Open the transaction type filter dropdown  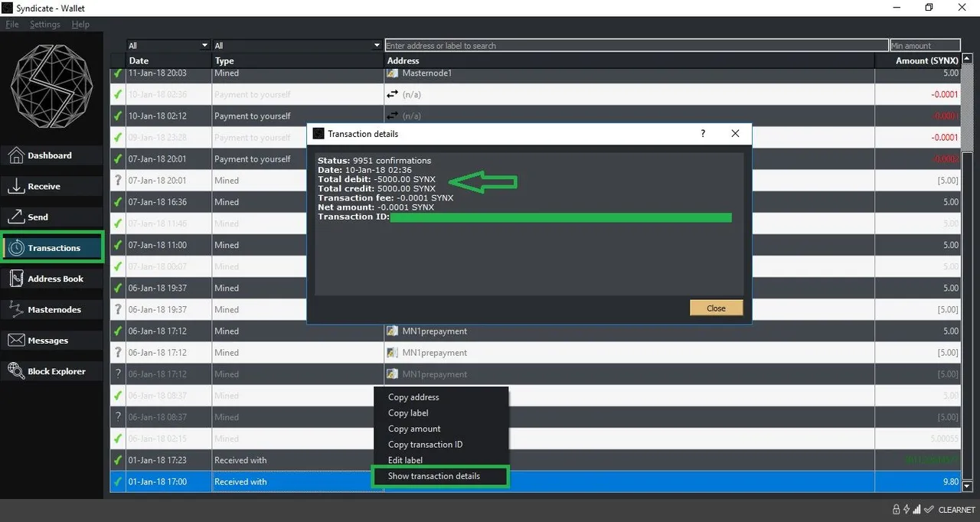tap(297, 46)
